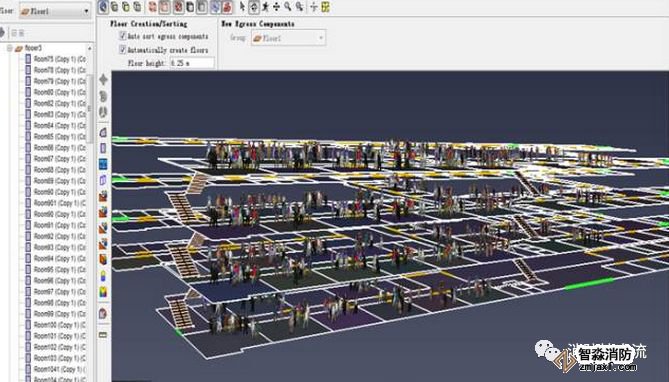Toggle Automatically create floors checkbox
The width and height of the screenshot is (669, 382).
(x=122, y=50)
